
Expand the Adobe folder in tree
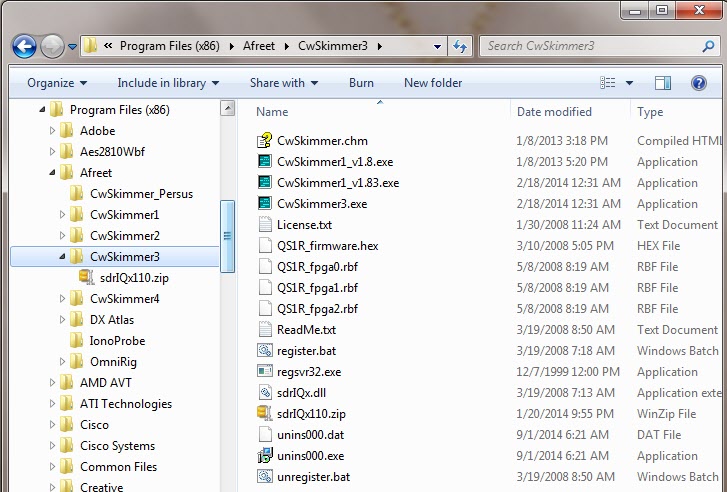click(52, 131)
